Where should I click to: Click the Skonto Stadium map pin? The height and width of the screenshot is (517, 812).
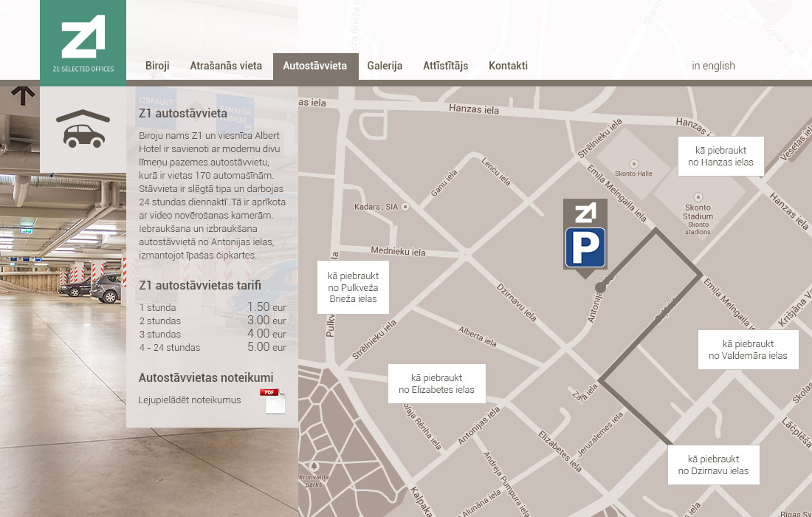click(698, 197)
